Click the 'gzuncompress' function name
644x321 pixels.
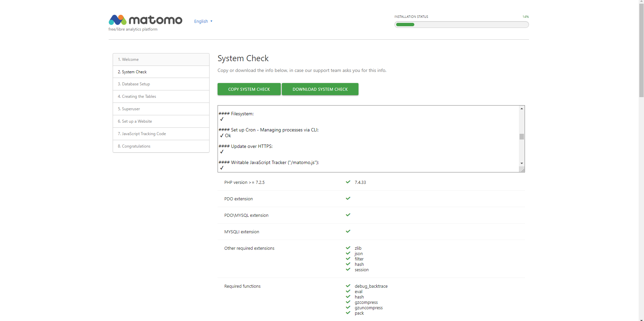coord(369,308)
